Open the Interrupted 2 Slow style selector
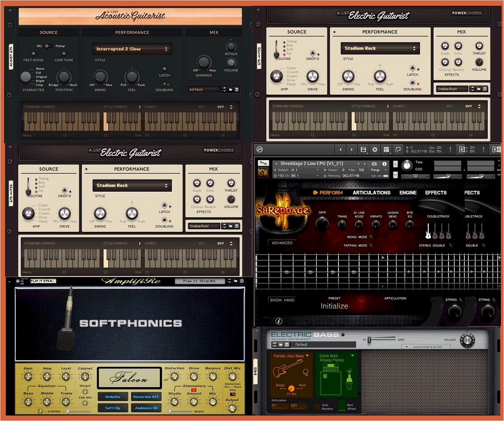This screenshot has width=504, height=421. click(132, 49)
